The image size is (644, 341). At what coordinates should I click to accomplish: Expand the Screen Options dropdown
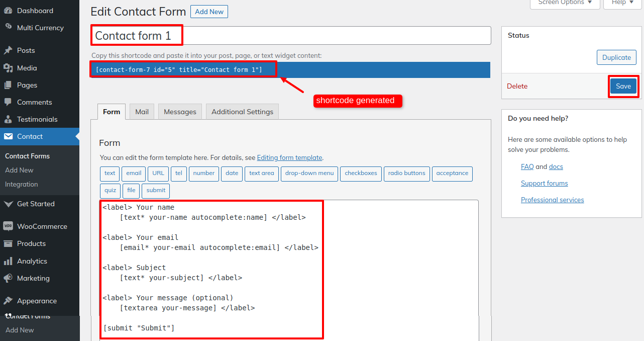(x=565, y=3)
